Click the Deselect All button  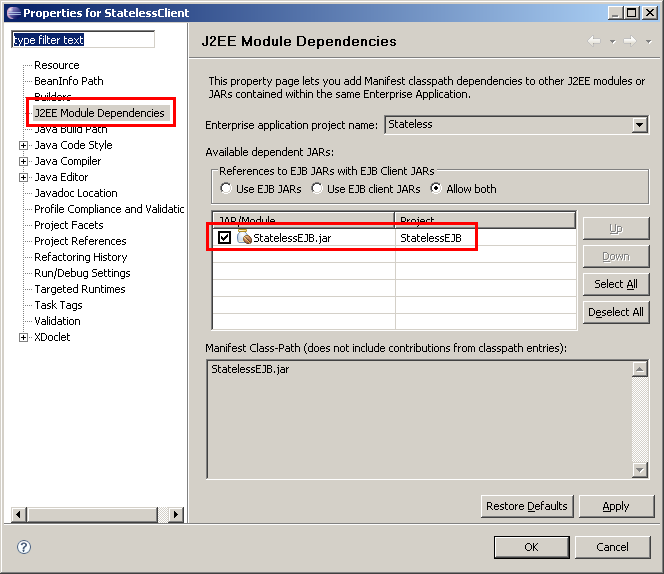tap(616, 312)
